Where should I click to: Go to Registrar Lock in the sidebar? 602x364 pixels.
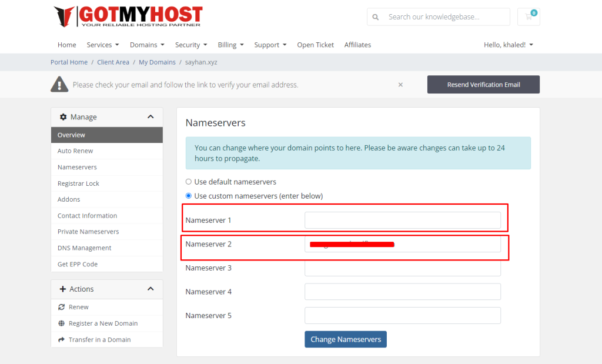pos(78,183)
